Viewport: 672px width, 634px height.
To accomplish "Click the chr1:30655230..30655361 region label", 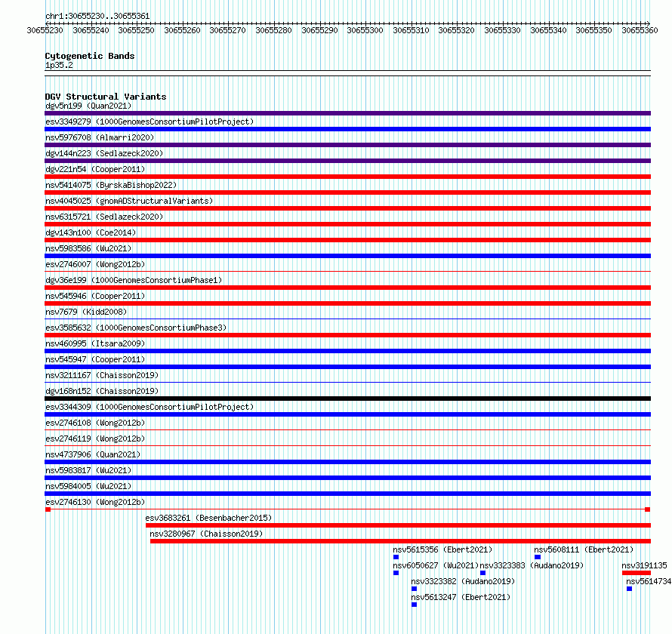I will (97, 16).
